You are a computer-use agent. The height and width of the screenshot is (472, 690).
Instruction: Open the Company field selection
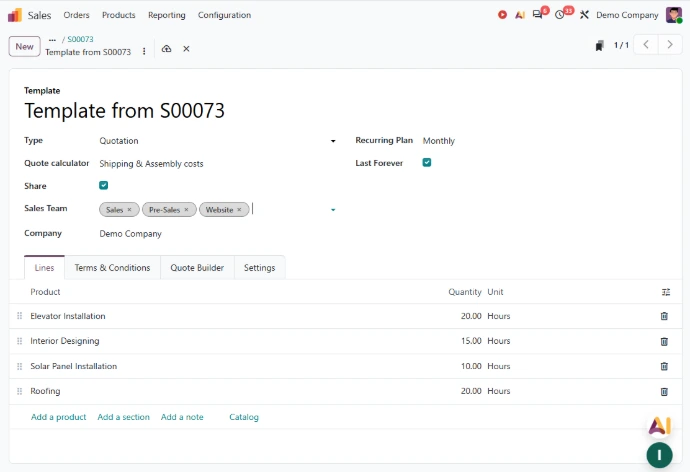click(218, 234)
